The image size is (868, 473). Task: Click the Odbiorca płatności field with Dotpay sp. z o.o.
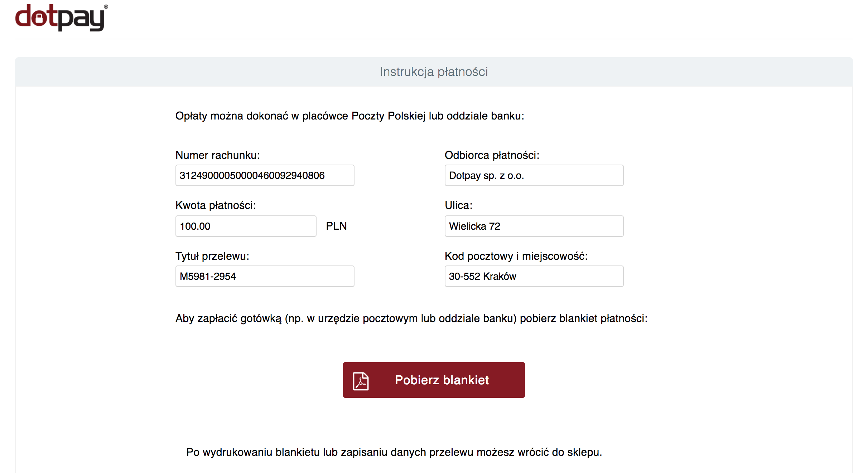click(x=534, y=175)
